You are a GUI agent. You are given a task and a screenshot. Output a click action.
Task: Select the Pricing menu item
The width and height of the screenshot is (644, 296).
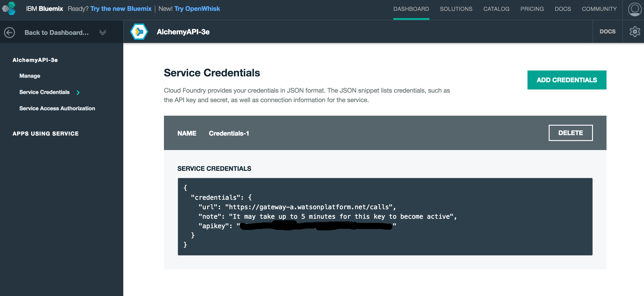pos(532,9)
